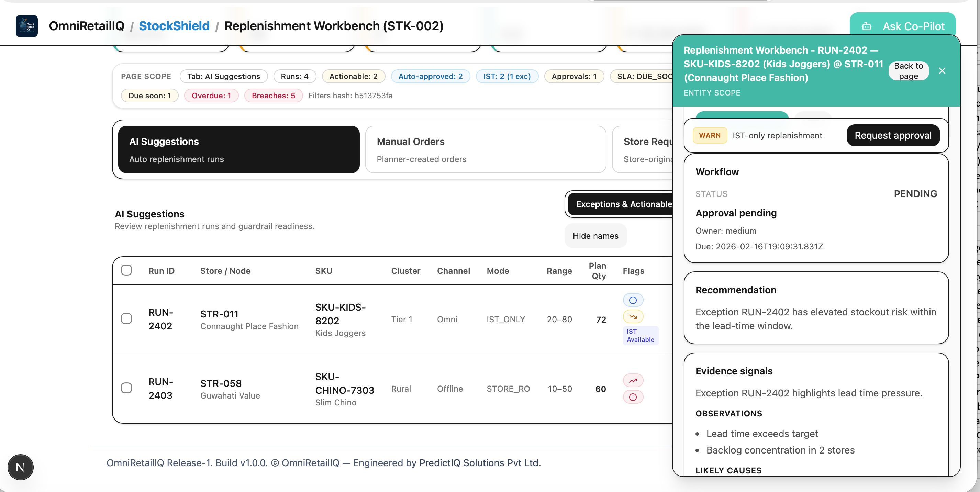This screenshot has height=492, width=980.
Task: Switch to the AI Suggestions tab
Action: click(238, 149)
